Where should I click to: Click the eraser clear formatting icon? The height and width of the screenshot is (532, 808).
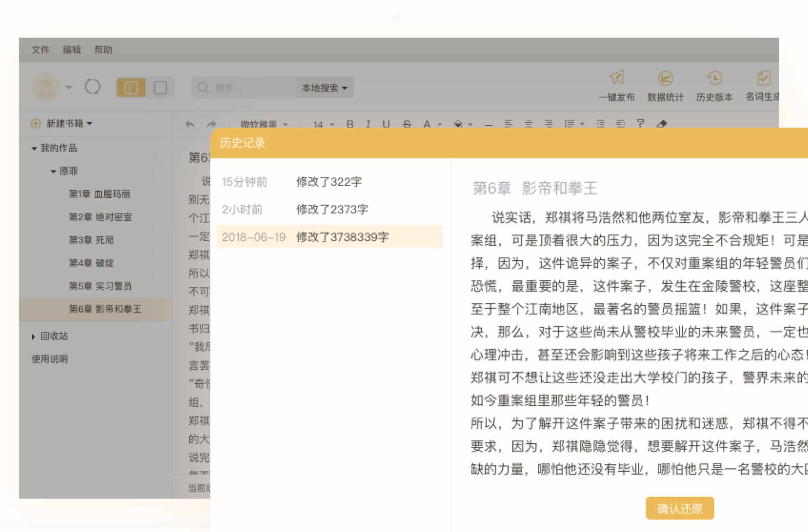pyautogui.click(x=661, y=124)
